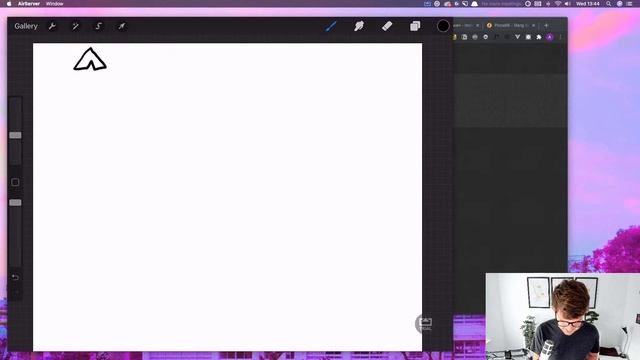Open Spotlight search in menu bar

point(609,4)
